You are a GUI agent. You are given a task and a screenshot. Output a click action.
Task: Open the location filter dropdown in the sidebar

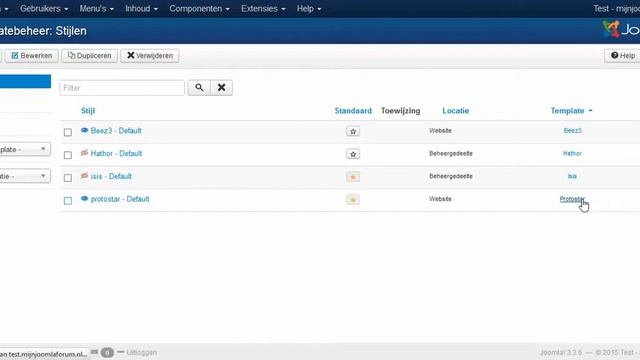[x=24, y=176]
